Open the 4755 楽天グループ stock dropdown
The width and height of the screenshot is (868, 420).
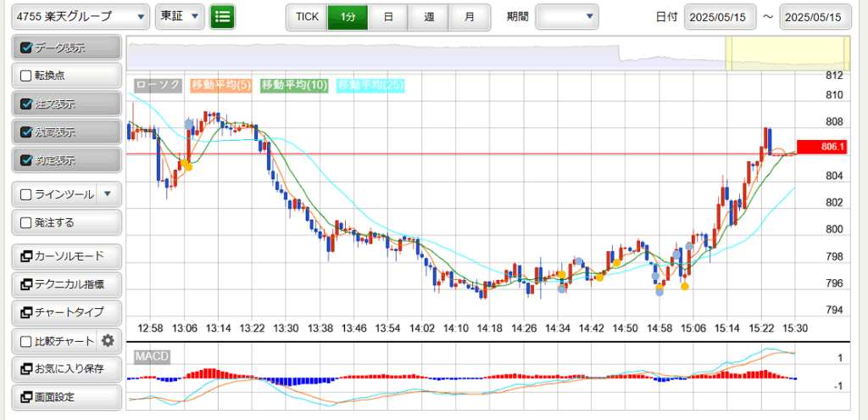click(81, 17)
